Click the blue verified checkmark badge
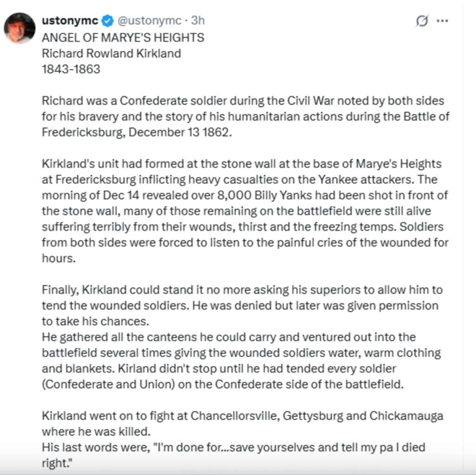This screenshot has height=475, width=476. coord(107,21)
